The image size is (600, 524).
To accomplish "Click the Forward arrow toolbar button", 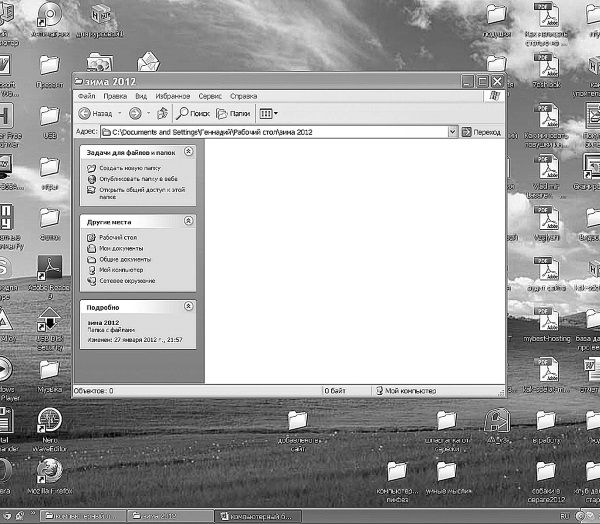I will 135,114.
